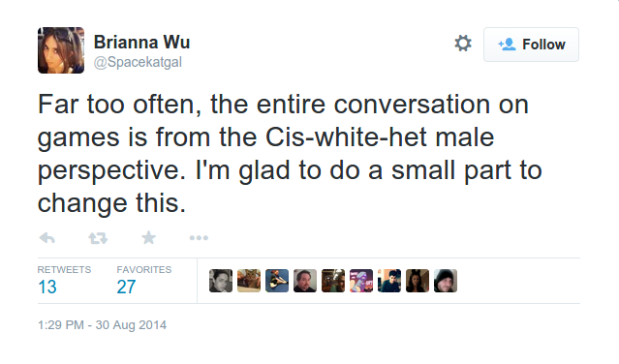Open the more options ellipsis icon

point(199,238)
